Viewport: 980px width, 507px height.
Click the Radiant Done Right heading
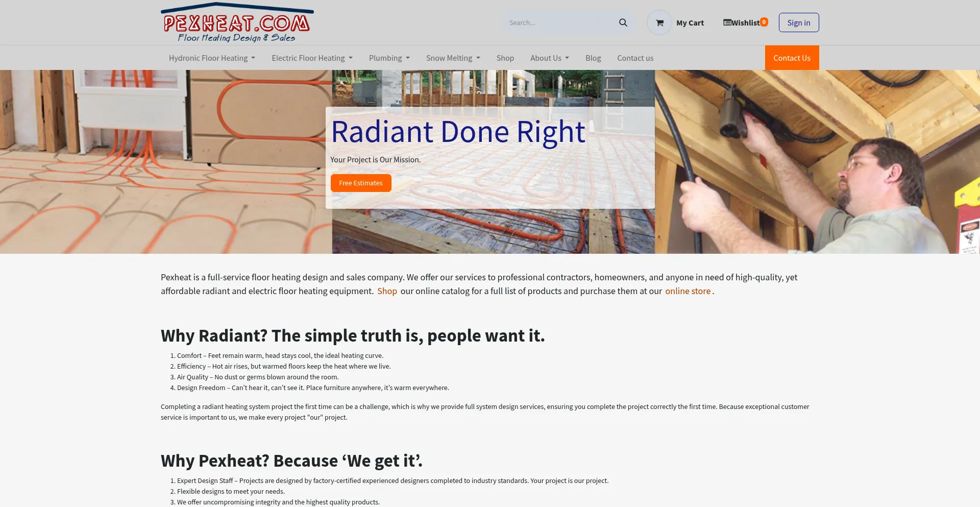click(x=458, y=132)
